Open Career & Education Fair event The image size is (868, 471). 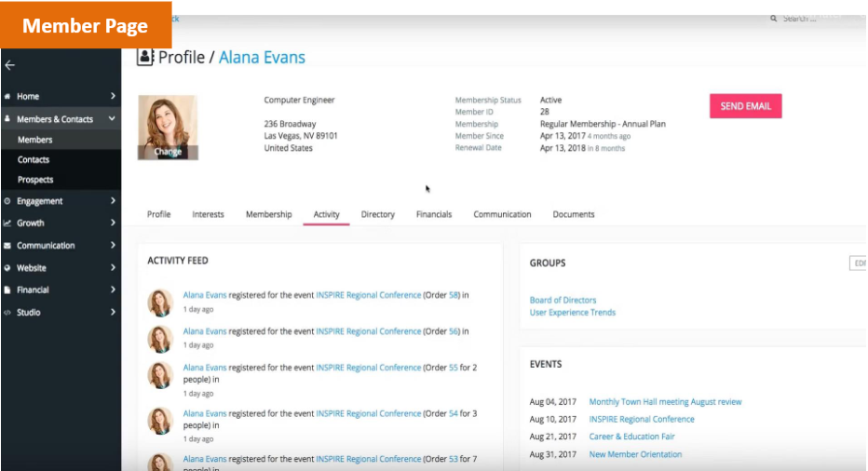coord(631,437)
